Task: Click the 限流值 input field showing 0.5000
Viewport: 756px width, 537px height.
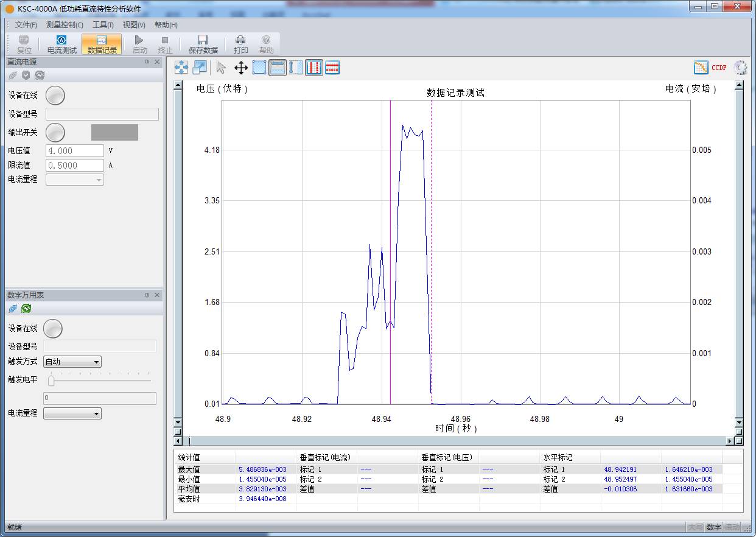Action: point(75,165)
